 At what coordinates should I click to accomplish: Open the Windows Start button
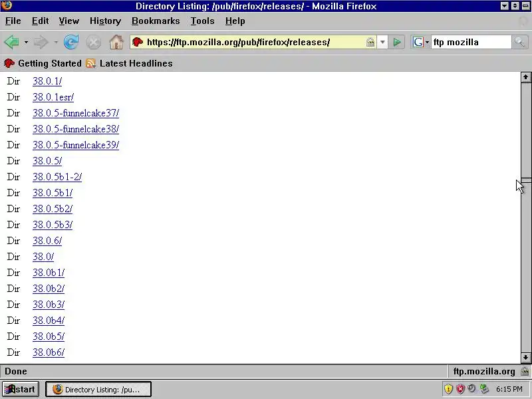coord(21,389)
